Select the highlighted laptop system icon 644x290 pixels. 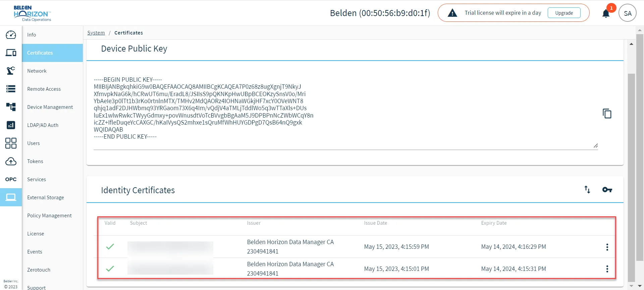(11, 197)
